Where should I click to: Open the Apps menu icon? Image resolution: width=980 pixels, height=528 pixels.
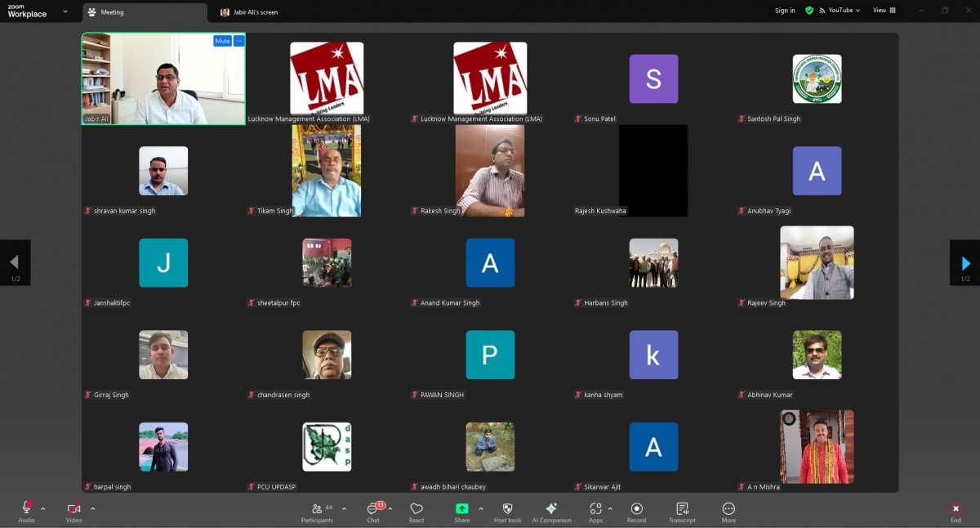[595, 512]
